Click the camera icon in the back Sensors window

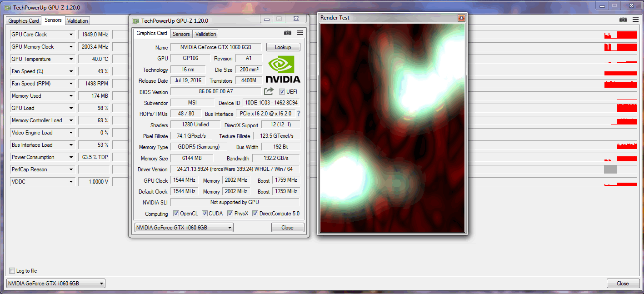tap(623, 20)
